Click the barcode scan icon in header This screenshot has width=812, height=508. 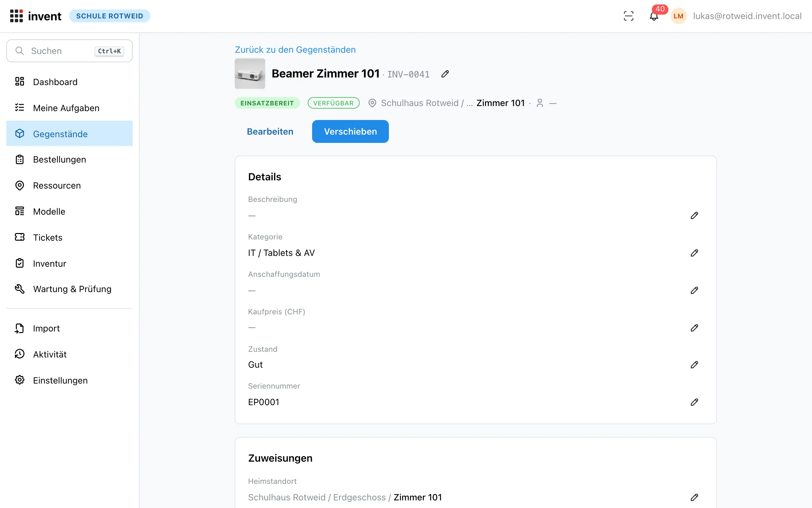(628, 16)
